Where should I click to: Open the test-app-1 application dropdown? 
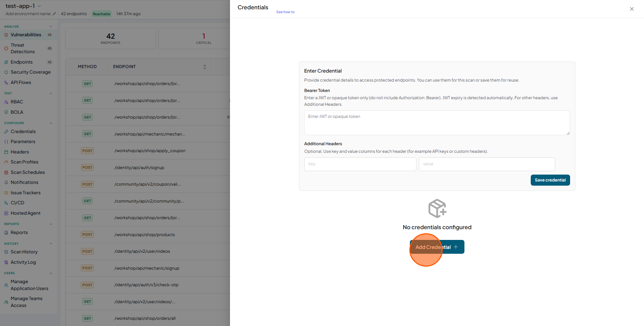[x=39, y=6]
